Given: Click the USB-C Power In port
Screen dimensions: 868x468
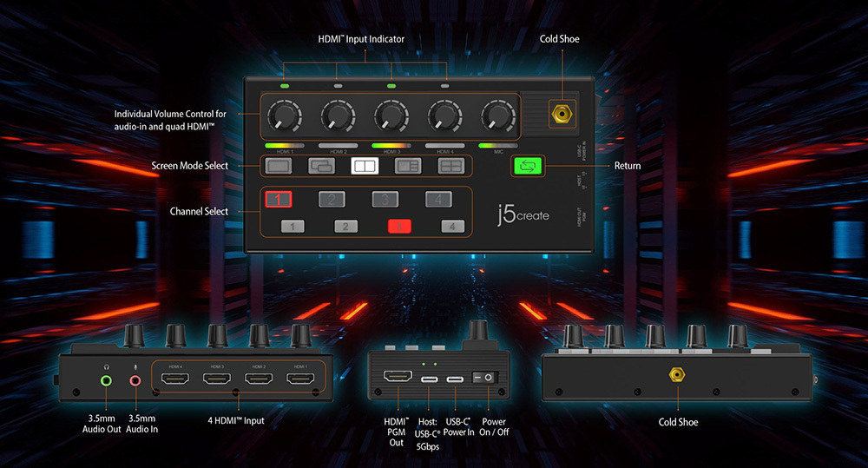Looking at the screenshot, I should tap(455, 379).
